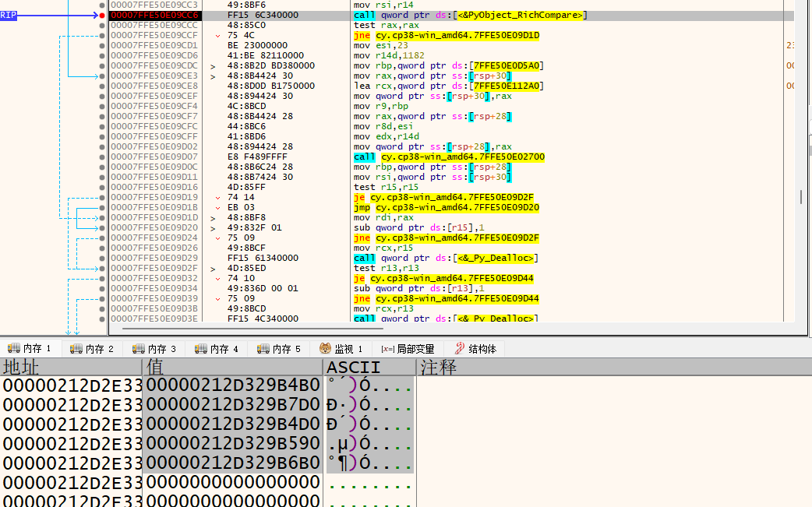Toggle breakpoint dot at 00007FFE50E09D3B
Image resolution: width=812 pixels, height=507 pixels.
[x=102, y=309]
